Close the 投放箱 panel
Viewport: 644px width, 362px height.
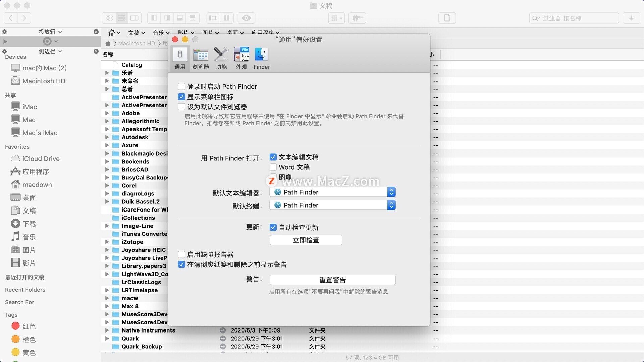coord(96,32)
